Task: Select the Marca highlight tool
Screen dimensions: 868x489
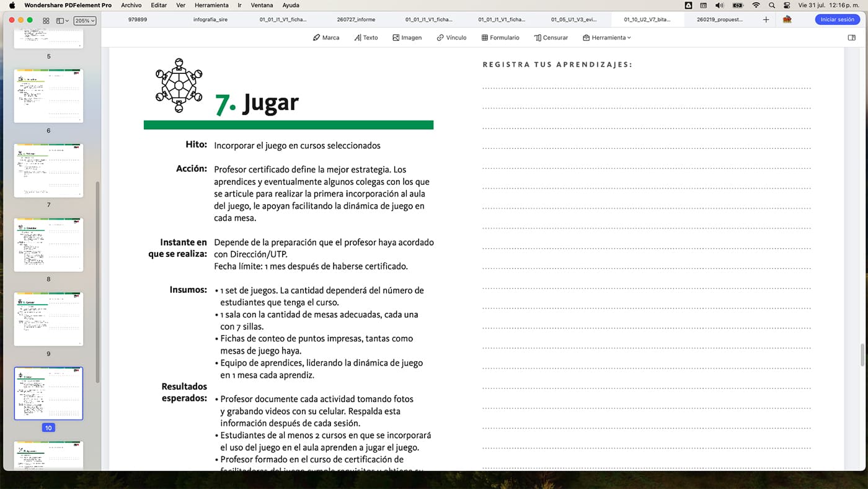Action: click(326, 38)
